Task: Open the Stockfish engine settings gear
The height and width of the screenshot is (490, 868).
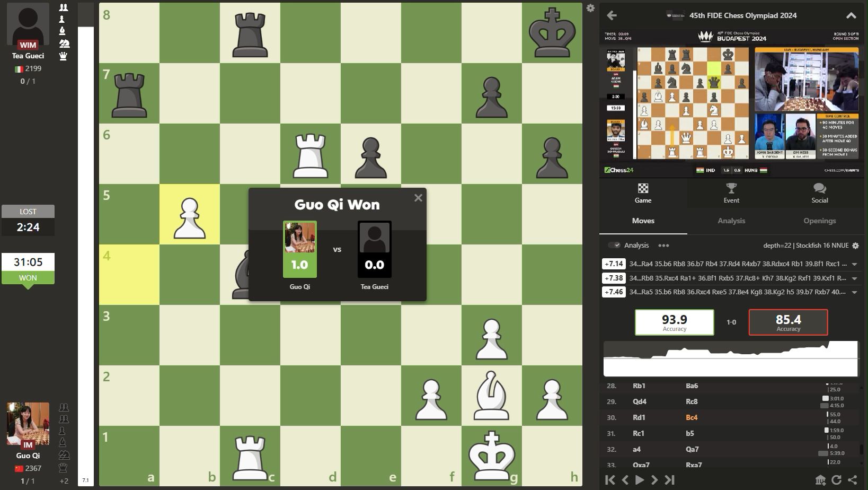Action: pos(855,246)
